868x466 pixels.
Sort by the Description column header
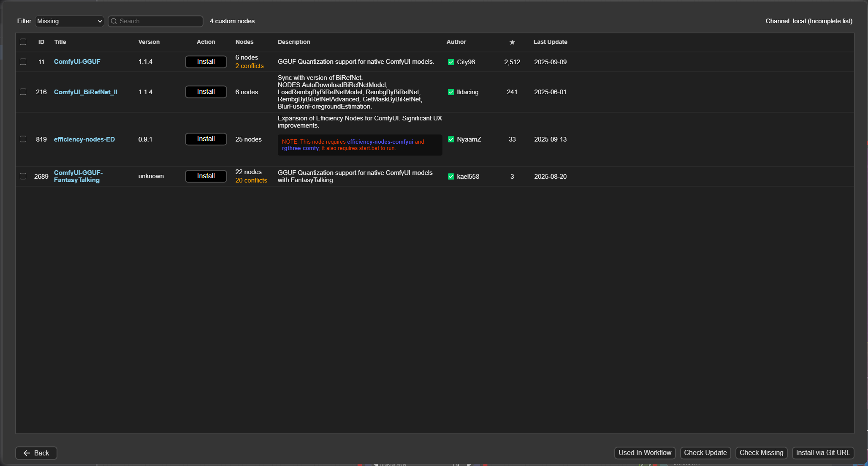[x=294, y=42]
